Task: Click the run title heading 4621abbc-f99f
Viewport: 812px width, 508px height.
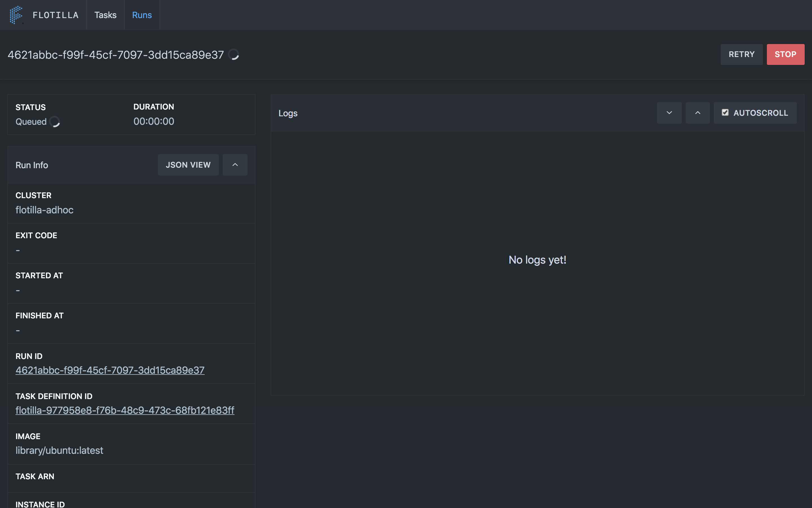Action: tap(116, 55)
